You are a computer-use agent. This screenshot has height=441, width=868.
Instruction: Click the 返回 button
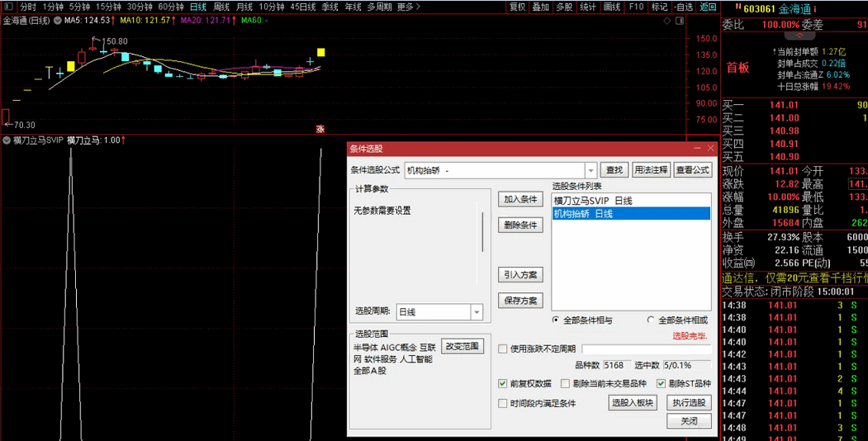tap(708, 7)
